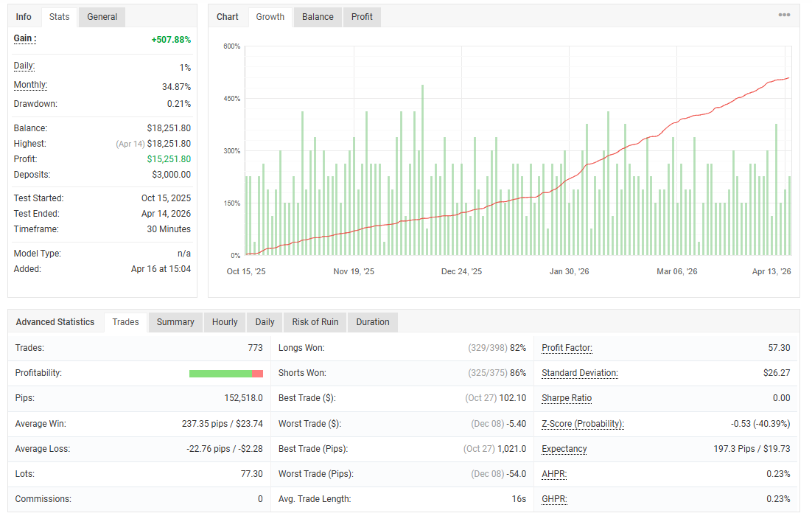
Task: Click the worst trade value -5.40
Action: pyautogui.click(x=517, y=423)
